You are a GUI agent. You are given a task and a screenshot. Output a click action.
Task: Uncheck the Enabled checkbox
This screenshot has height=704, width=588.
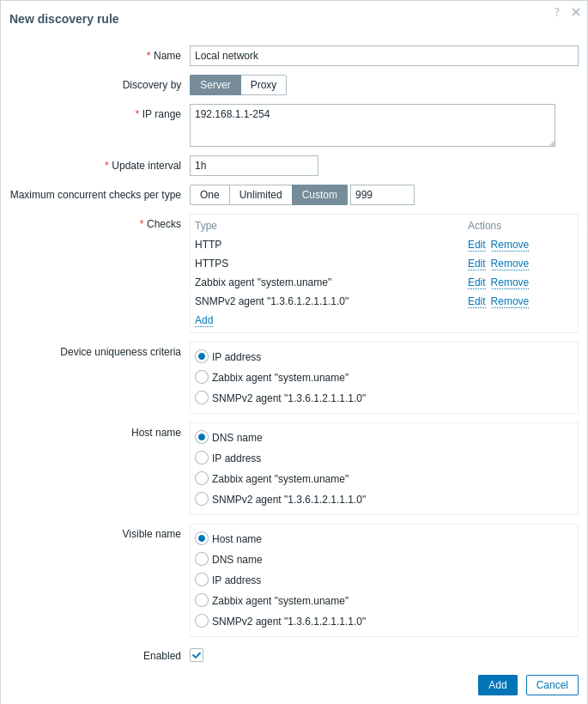(197, 655)
